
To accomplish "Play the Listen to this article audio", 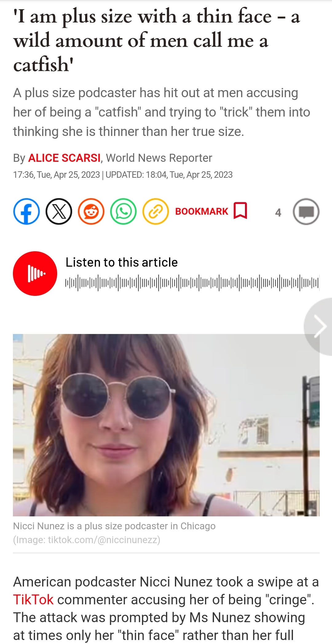I will tap(35, 273).
